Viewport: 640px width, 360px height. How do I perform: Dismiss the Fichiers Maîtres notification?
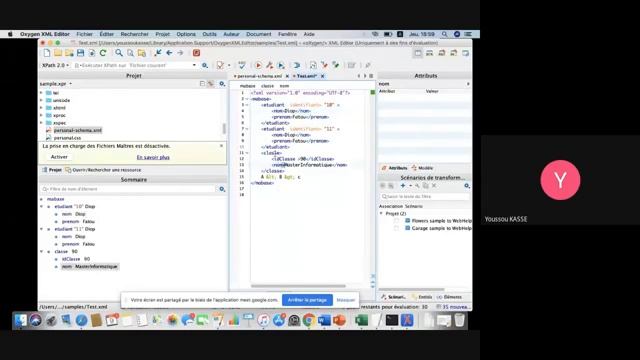click(221, 146)
